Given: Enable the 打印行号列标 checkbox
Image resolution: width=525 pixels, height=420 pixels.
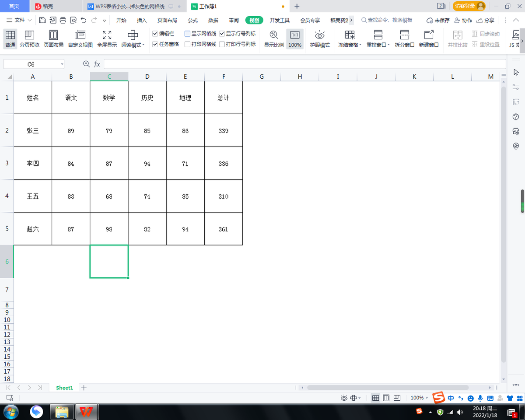Looking at the screenshot, I should (222, 44).
